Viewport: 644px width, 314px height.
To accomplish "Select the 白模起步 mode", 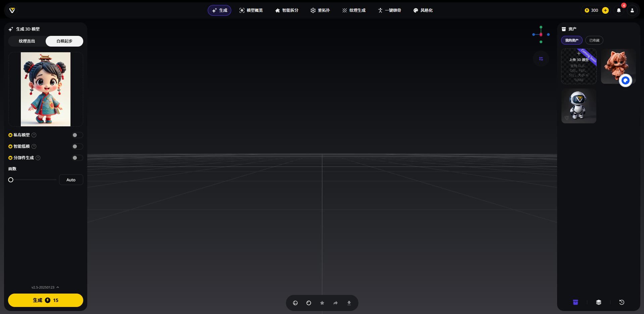I will coord(64,41).
